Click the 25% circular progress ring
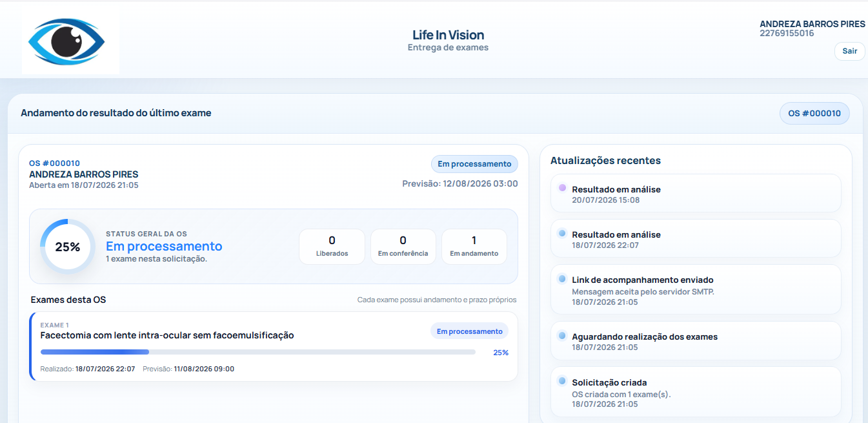868x423 pixels. [67, 246]
